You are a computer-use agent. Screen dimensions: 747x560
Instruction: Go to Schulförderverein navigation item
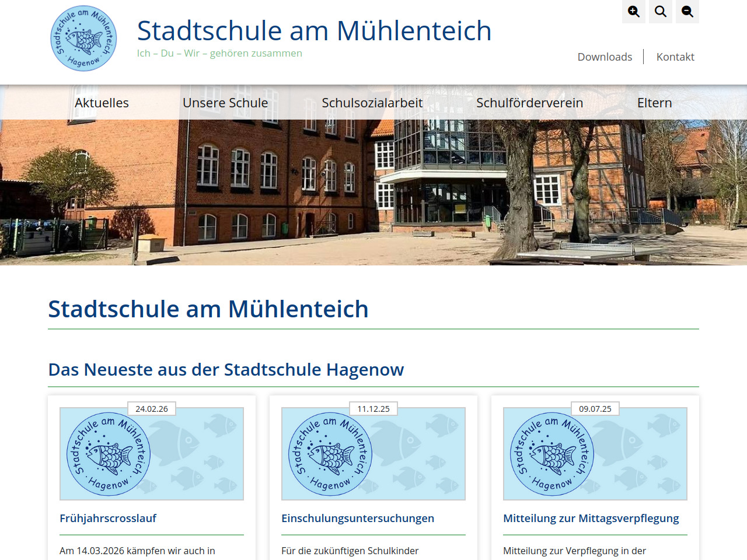529,103
